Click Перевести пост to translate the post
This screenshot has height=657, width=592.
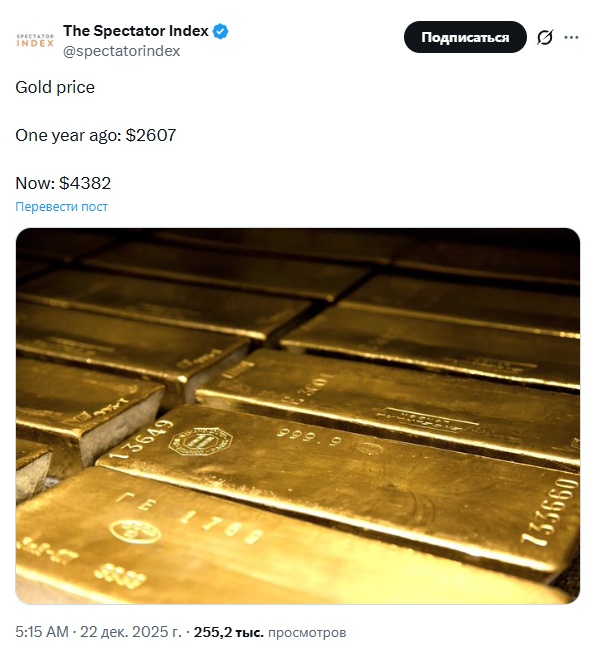coord(62,207)
